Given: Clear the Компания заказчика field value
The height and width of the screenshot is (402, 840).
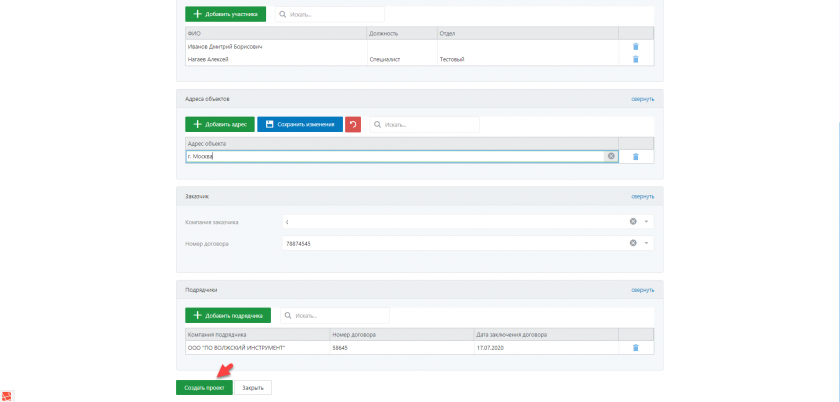Looking at the screenshot, I should pos(633,221).
